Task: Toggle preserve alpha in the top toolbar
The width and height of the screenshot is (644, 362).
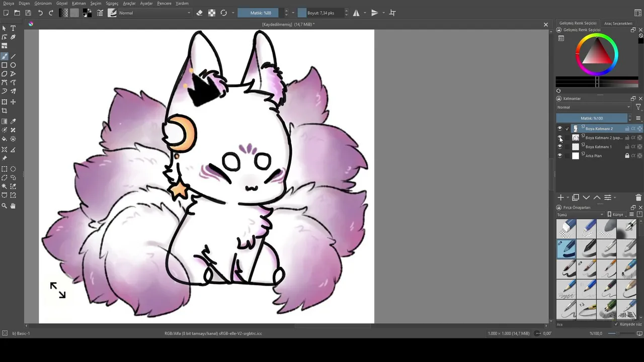Action: click(x=212, y=13)
